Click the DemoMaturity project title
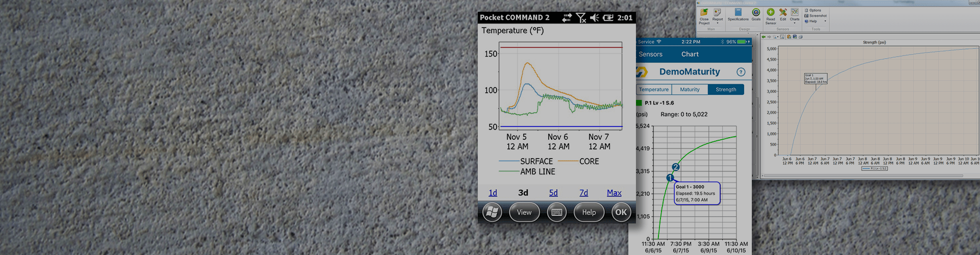 tap(690, 72)
